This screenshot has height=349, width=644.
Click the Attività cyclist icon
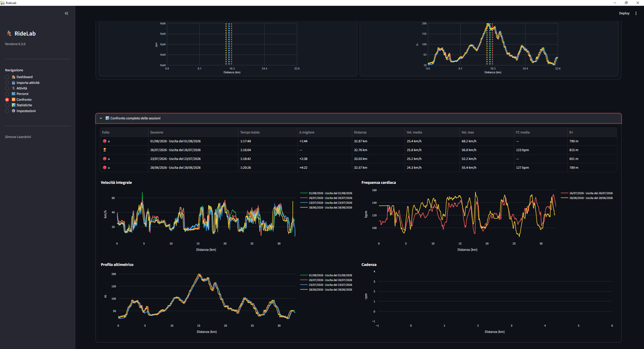click(x=14, y=88)
